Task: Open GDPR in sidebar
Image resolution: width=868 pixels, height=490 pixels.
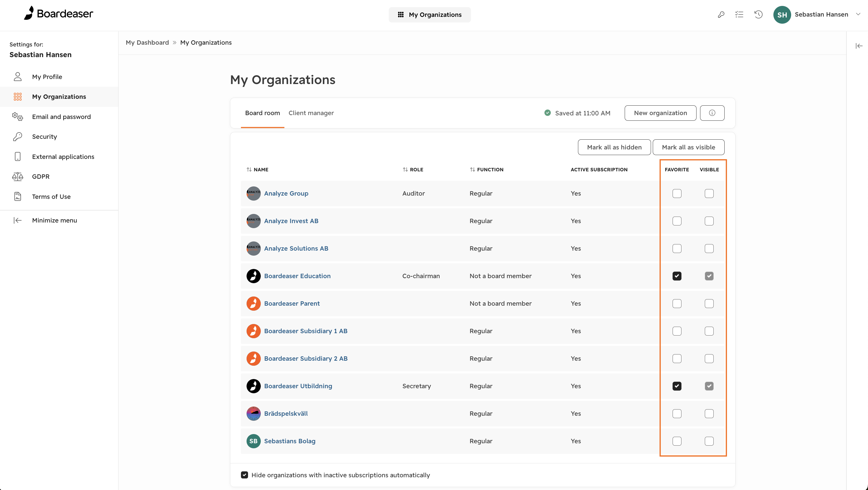Action: click(x=59, y=176)
